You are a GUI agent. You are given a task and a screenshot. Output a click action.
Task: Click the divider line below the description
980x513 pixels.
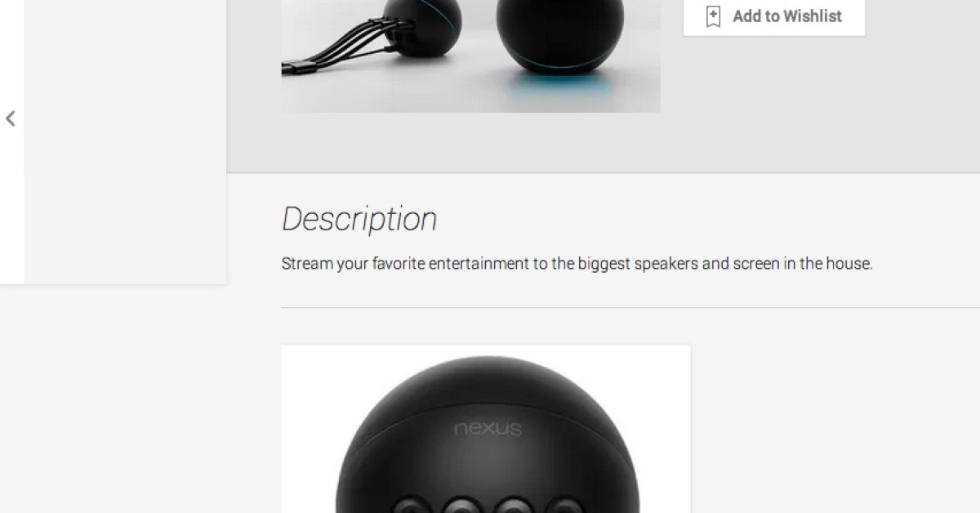point(630,308)
